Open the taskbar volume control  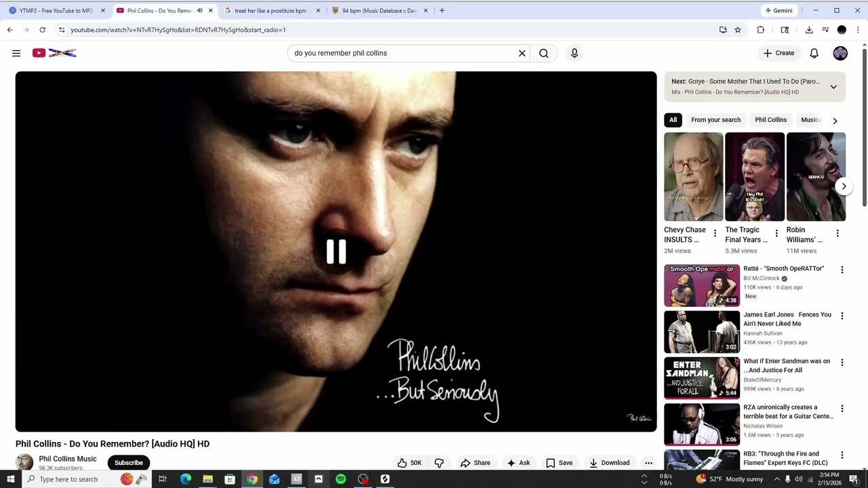[x=799, y=479]
